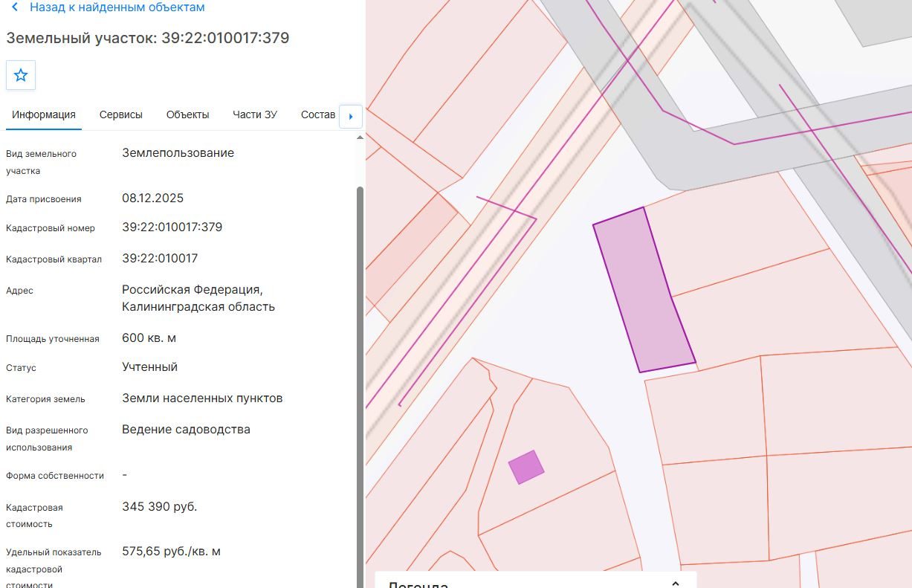
Task: Click the info panel vertical scrollbar
Action: 360,387
